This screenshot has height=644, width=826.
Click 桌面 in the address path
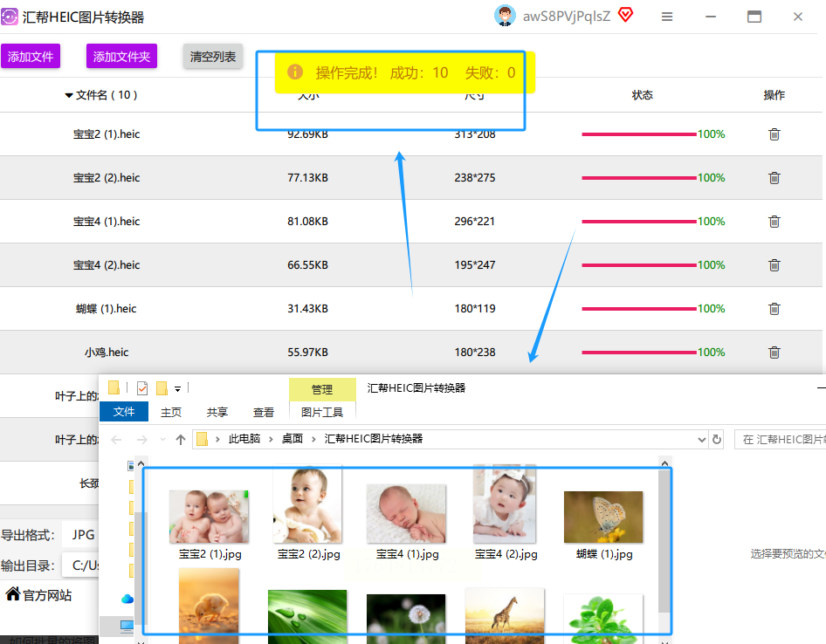pos(292,439)
